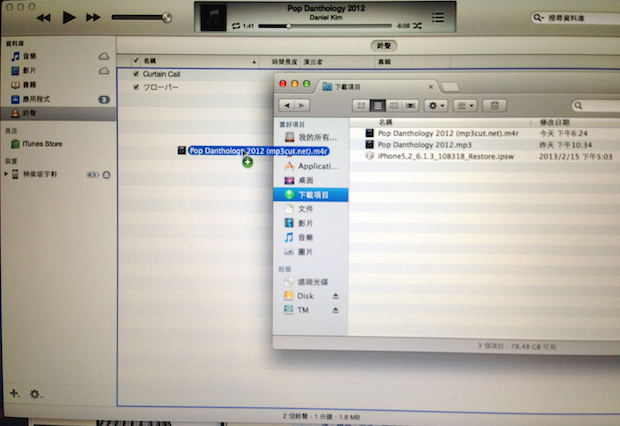Viewport: 620px width, 426px height.
Task: Click the playback progress bar of Pop Danthology
Action: [325, 26]
